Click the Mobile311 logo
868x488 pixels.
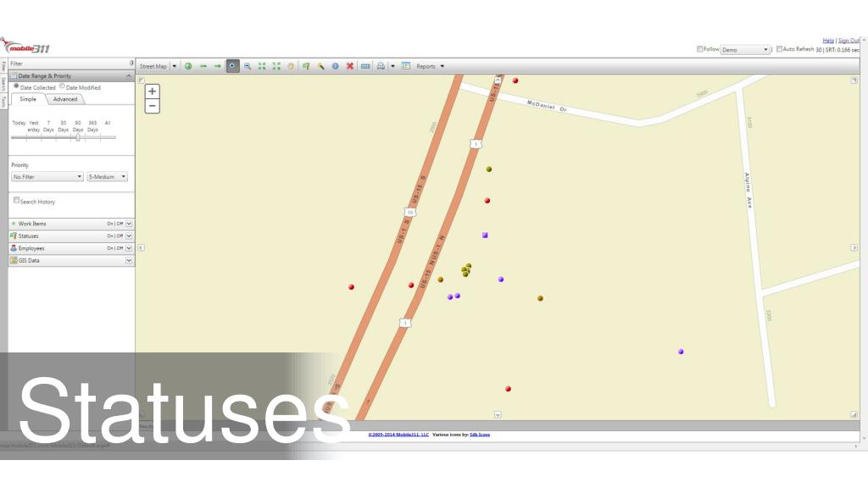[25, 47]
